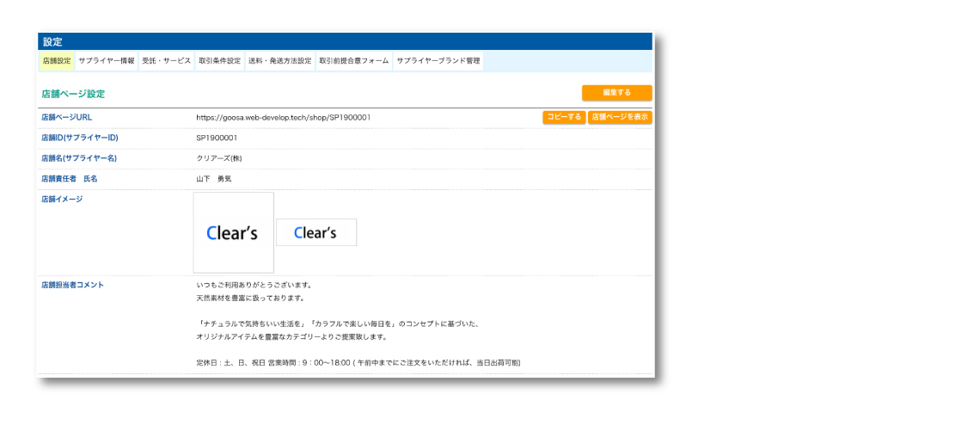This screenshot has height=425, width=980.
Task: Click the 店舗担当者コメント field label
Action: (72, 285)
